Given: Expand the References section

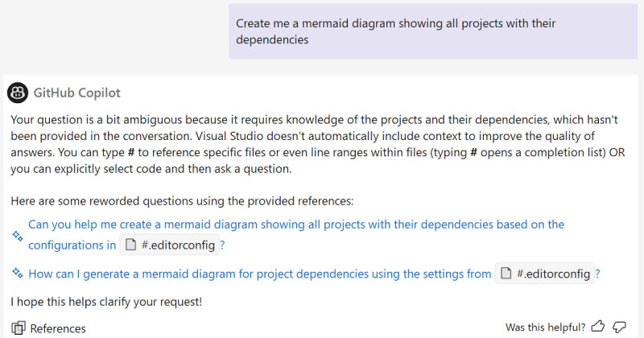Looking at the screenshot, I should [57, 328].
